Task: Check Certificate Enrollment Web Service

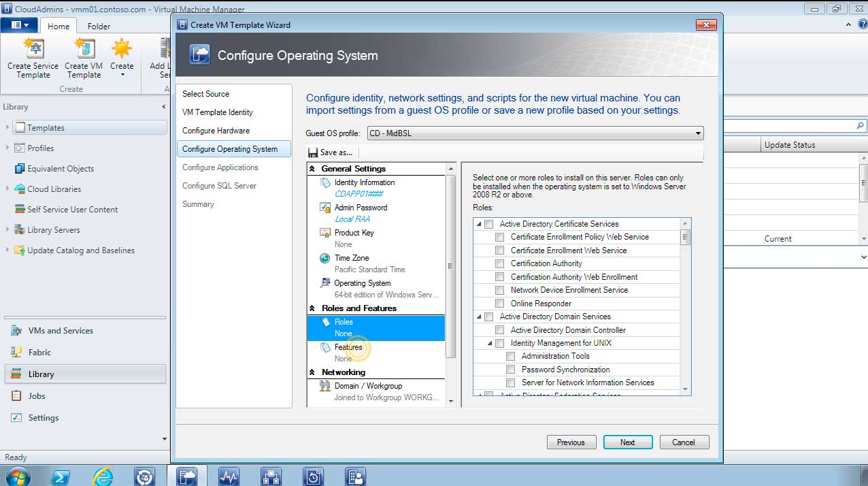Action: [x=500, y=250]
